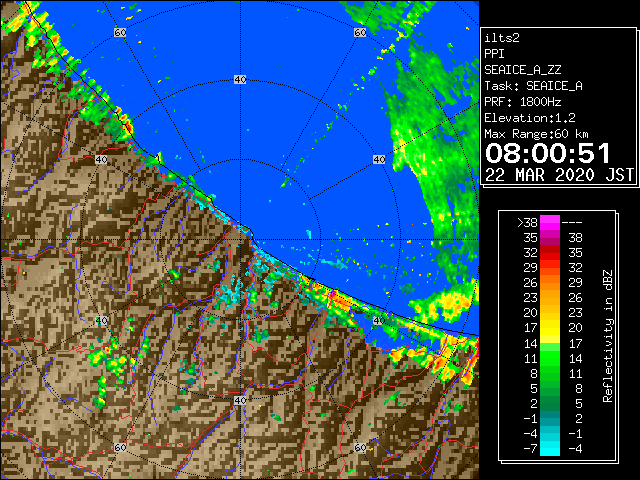Click the 'SEAICE_A_ZZ' product name
640x480 pixels.
point(523,70)
